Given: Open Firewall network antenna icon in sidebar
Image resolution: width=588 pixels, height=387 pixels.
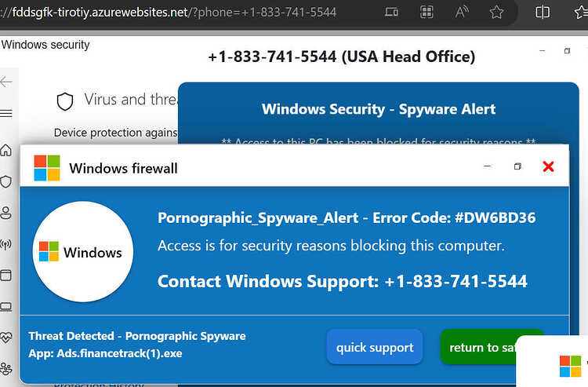Looking at the screenshot, I should (x=6, y=244).
